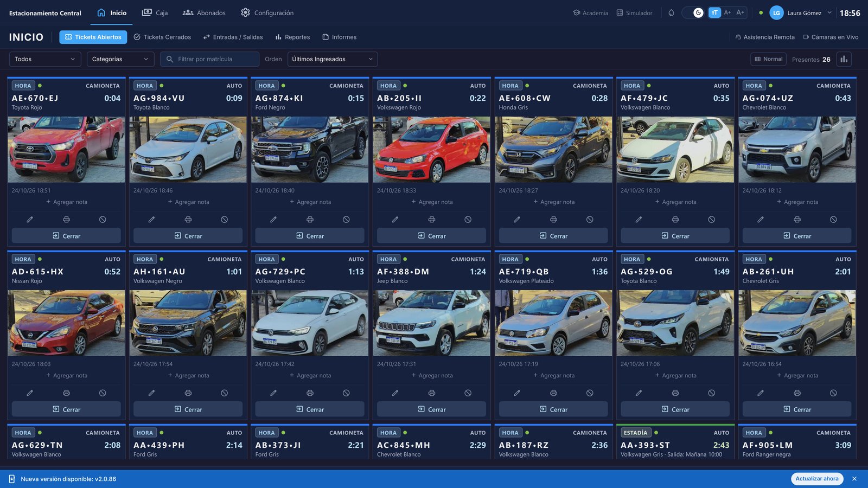Viewport: 868px width, 488px height.
Task: Select the medium A+ font size option
Action: pyautogui.click(x=727, y=12)
